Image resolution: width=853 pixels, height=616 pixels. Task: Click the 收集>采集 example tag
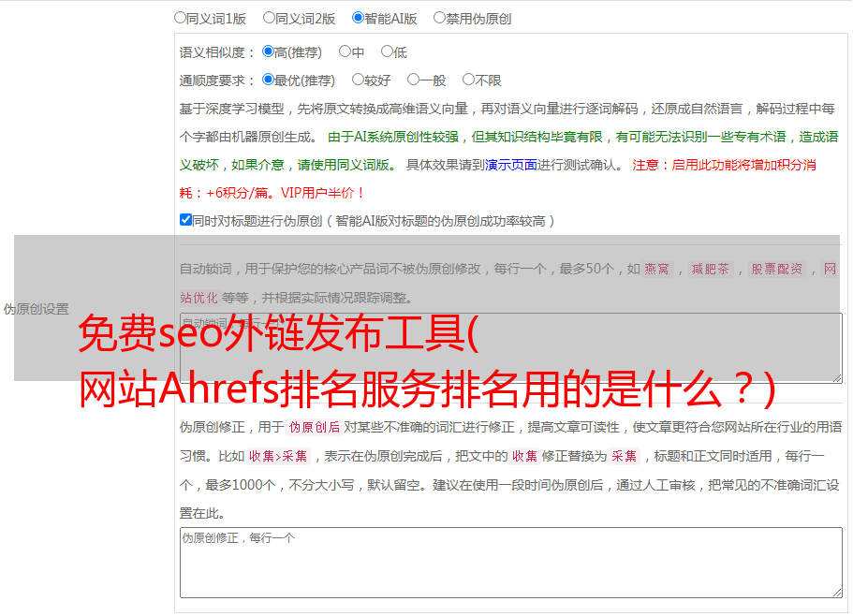pyautogui.click(x=278, y=456)
